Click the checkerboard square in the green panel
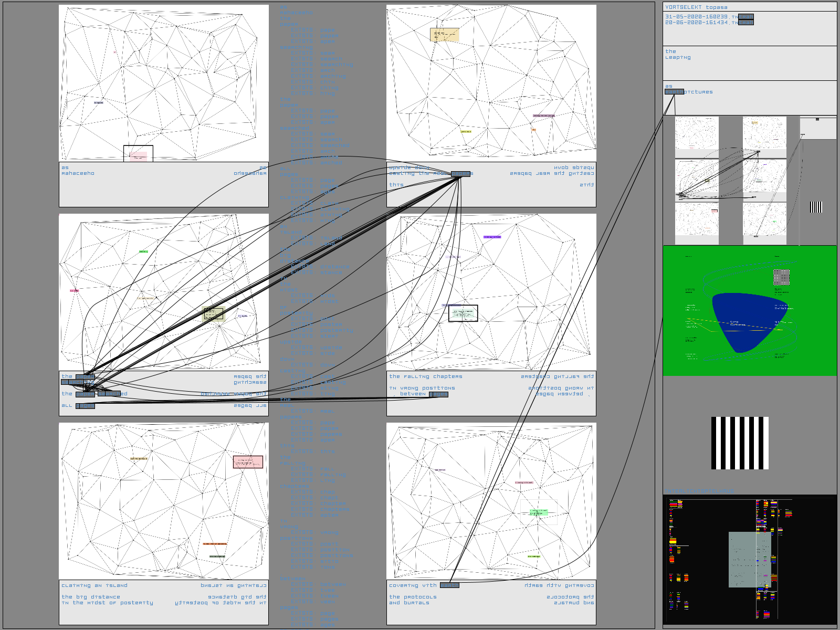The image size is (840, 630). click(x=781, y=277)
